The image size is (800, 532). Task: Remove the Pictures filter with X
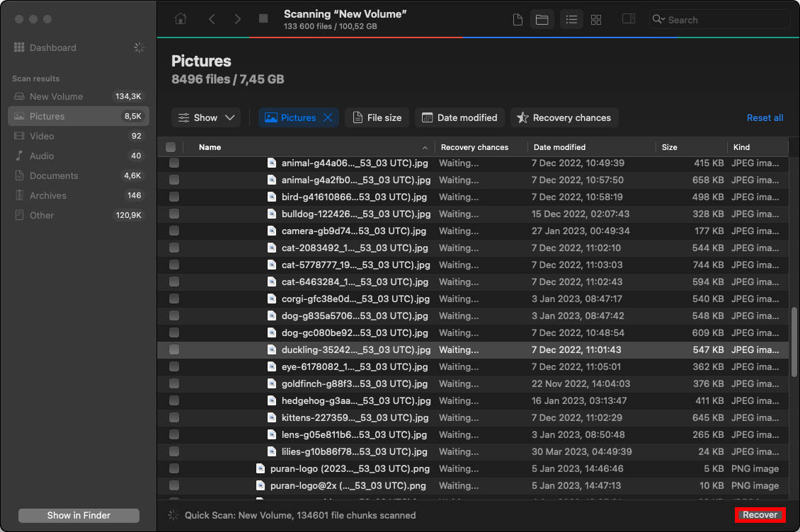[x=328, y=117]
